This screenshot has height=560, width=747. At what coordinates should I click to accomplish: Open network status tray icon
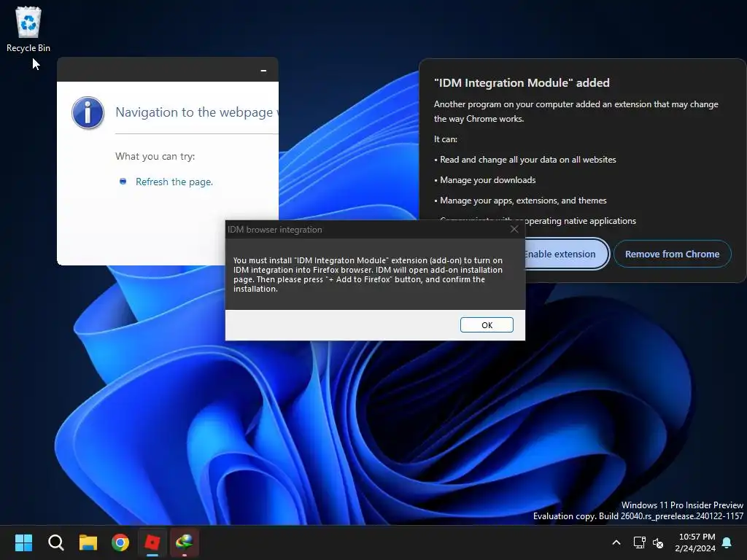pyautogui.click(x=639, y=542)
